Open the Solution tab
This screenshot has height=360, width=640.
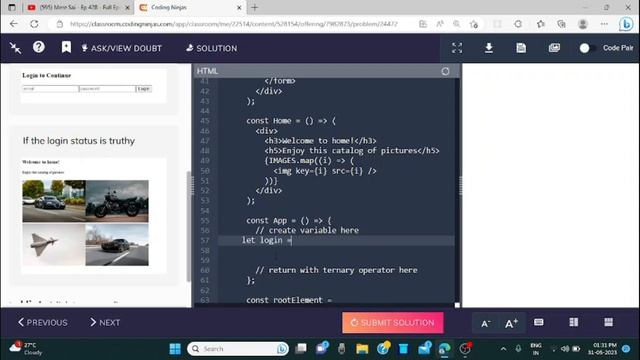(211, 48)
